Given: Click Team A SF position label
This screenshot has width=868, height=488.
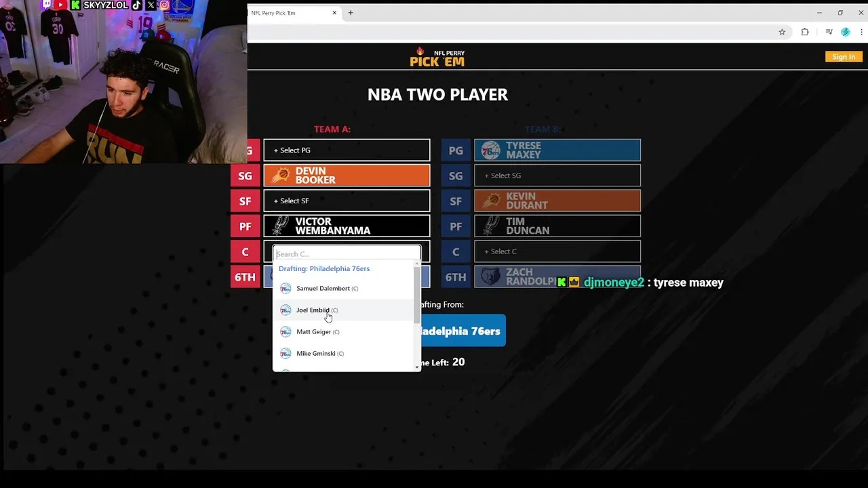Looking at the screenshot, I should (245, 201).
